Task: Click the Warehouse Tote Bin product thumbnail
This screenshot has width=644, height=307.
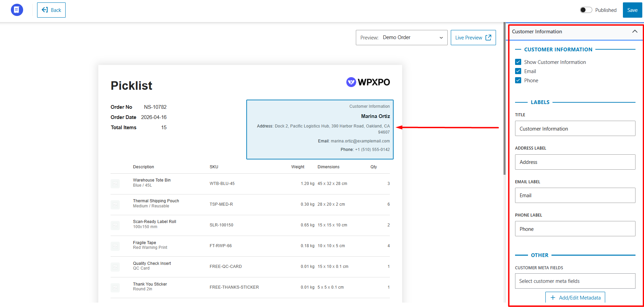Action: (x=115, y=184)
